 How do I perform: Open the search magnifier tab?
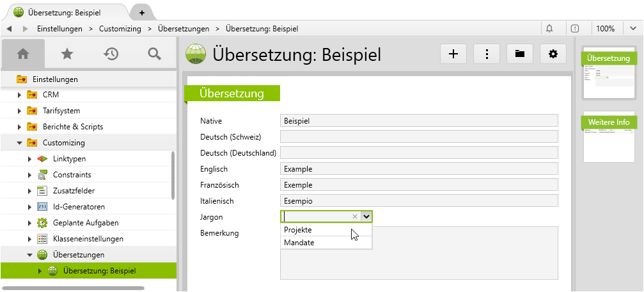click(x=154, y=54)
